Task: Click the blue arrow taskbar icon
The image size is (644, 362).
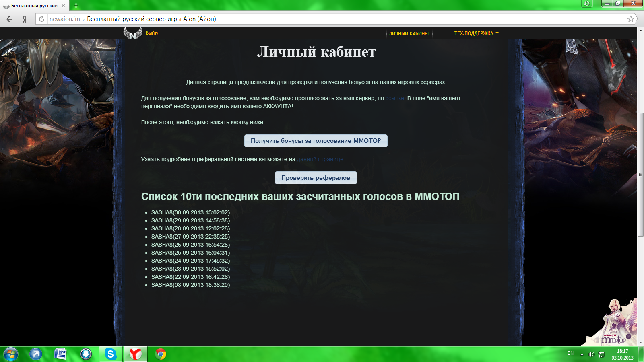Action: [36, 354]
